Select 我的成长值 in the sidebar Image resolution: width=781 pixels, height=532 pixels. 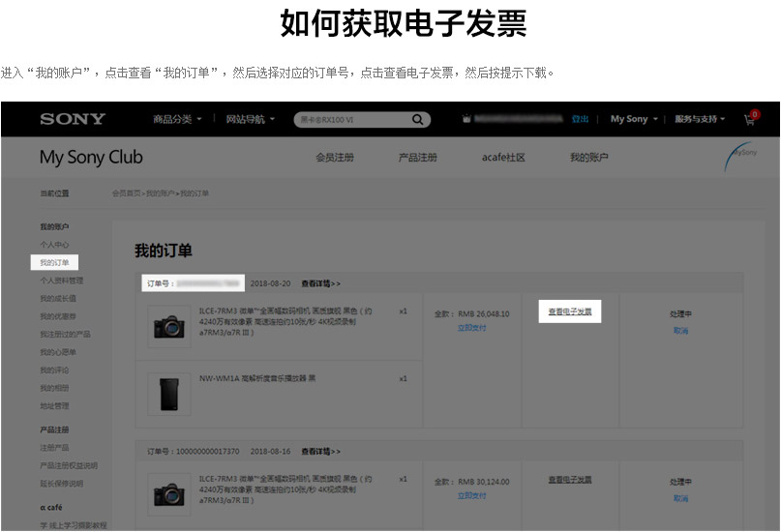tap(58, 298)
